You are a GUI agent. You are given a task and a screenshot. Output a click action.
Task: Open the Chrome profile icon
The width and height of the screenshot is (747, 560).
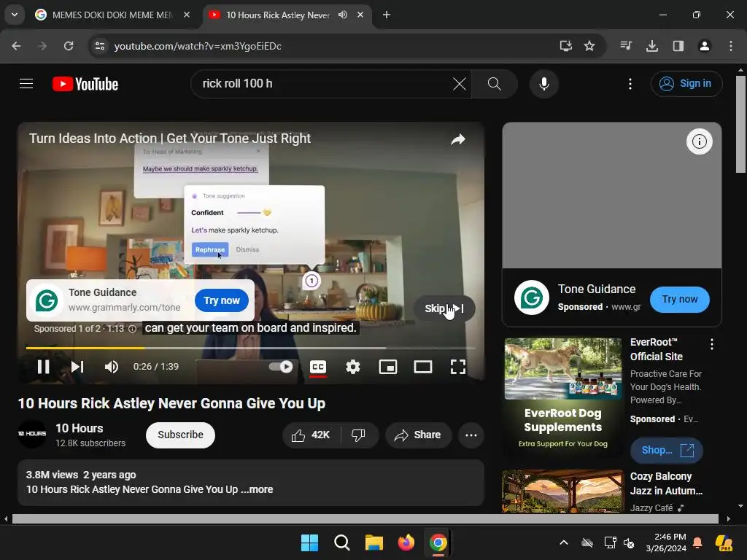click(704, 46)
